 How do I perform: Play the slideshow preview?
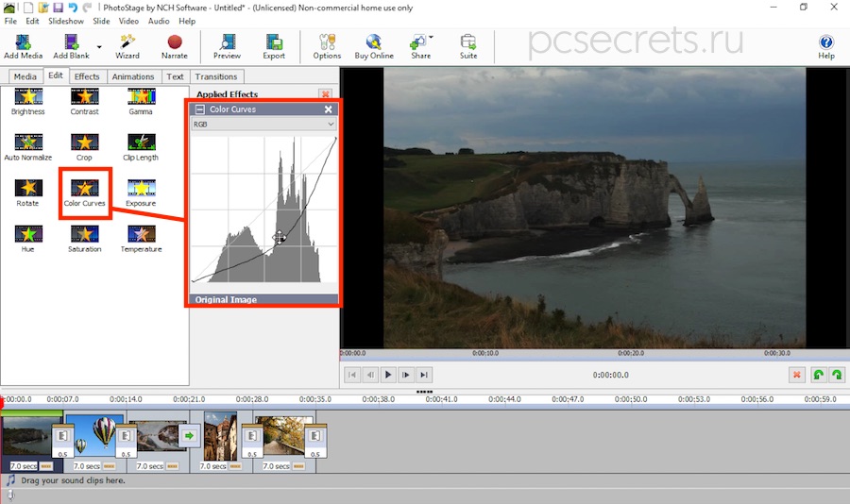pos(388,375)
